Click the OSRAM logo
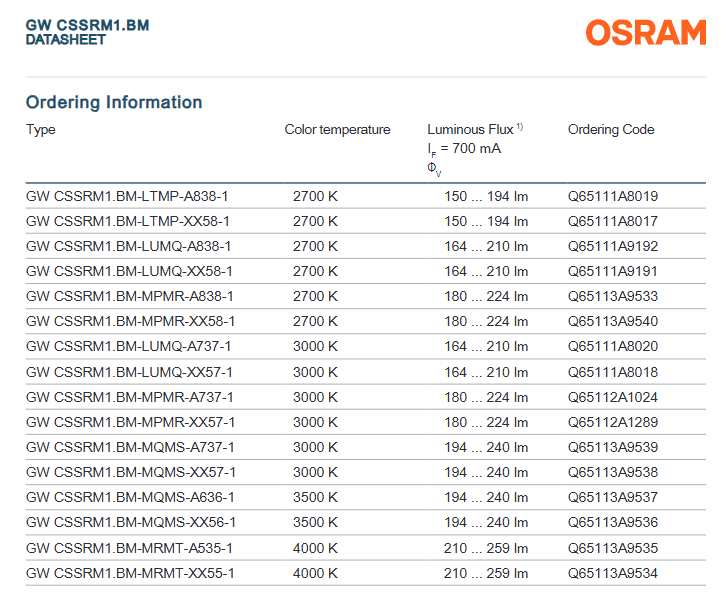Image resolution: width=723 pixels, height=597 pixels. pos(646,32)
